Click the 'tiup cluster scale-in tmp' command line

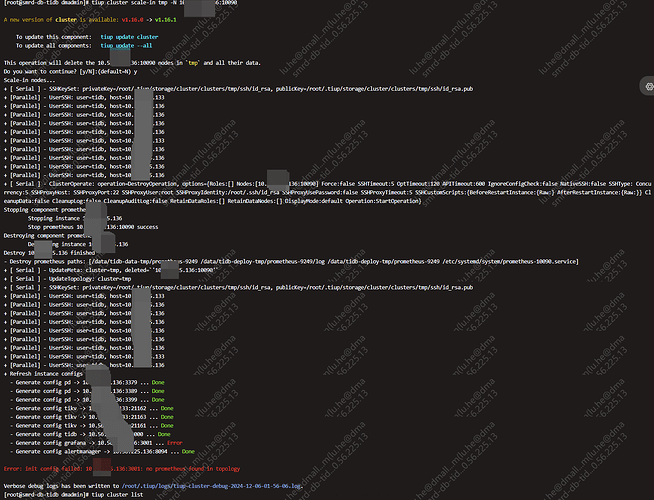[121, 3]
